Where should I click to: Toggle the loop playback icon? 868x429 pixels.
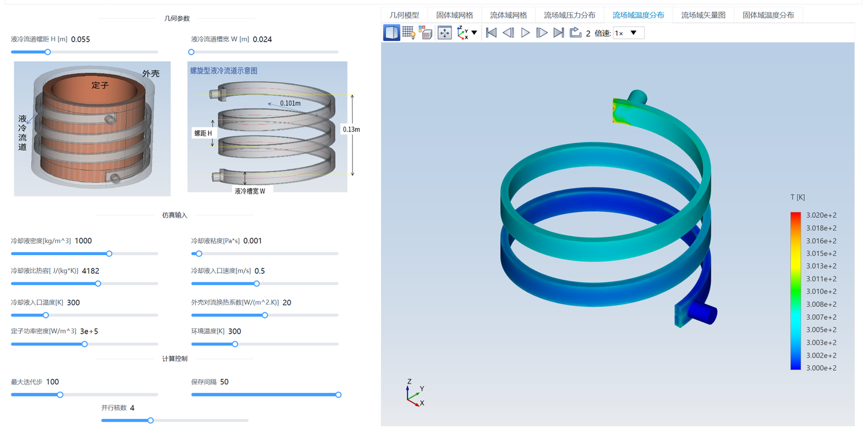(x=575, y=33)
